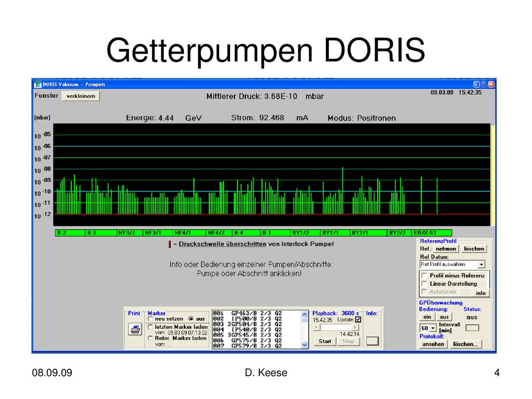Click 'ansehen' to view the protocol
532x399 pixels.
tap(433, 344)
